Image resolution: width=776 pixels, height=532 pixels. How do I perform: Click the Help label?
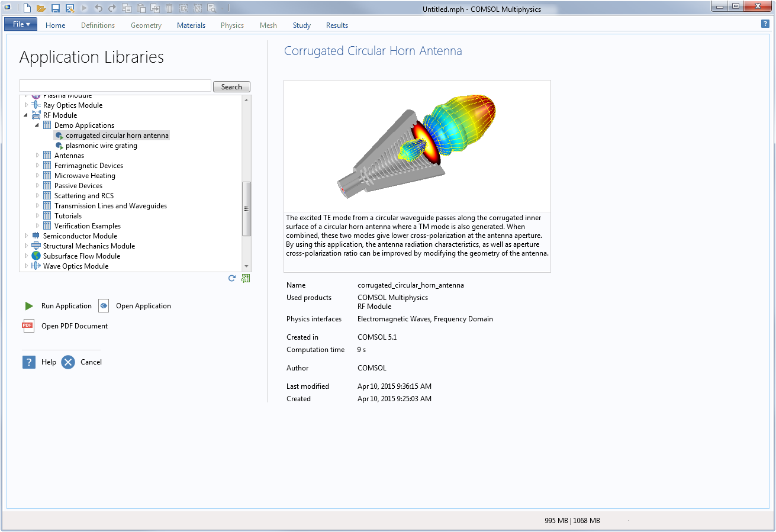point(49,362)
